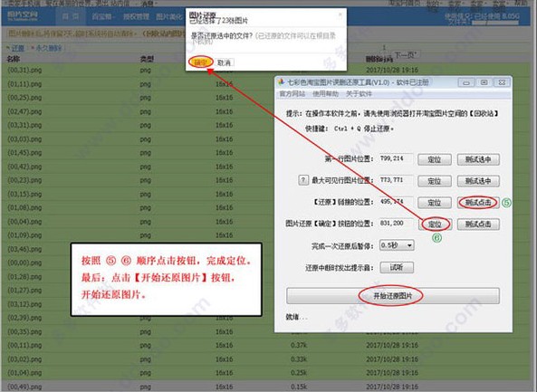Viewport: 537px width, 392px height.
Task: Click 定位 for 第一行图片位置
Action: pos(435,159)
